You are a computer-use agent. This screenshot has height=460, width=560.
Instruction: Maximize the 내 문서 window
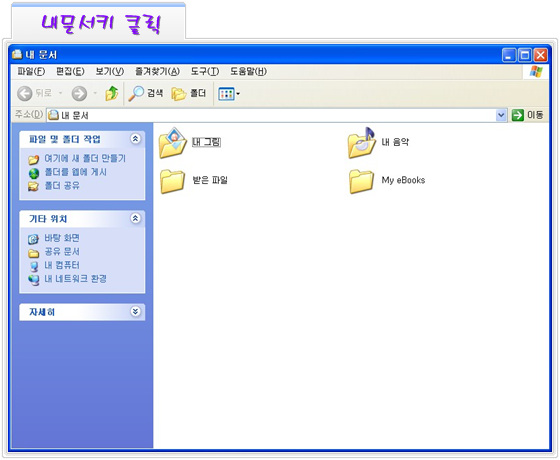click(x=525, y=55)
